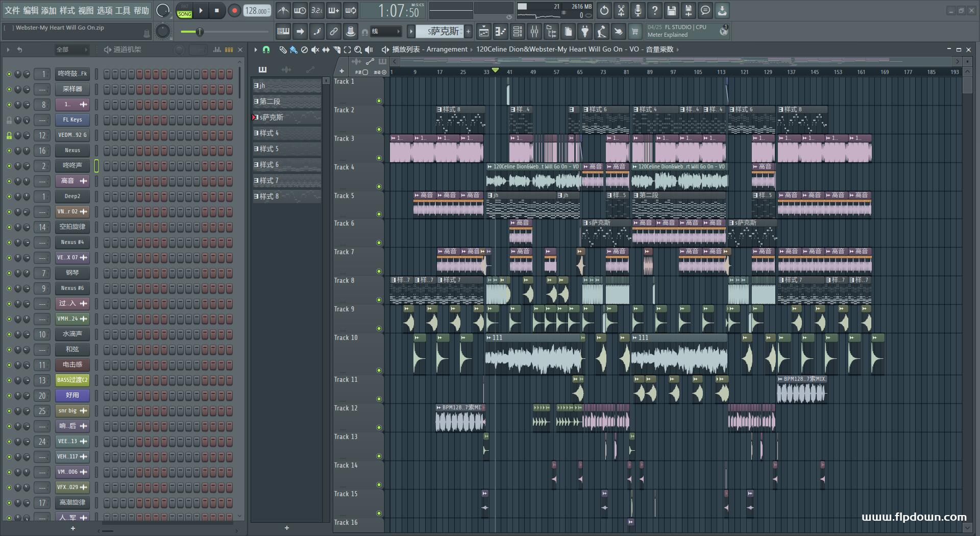Mute the FL Keys channel LED
This screenshot has height=536, width=980.
click(9, 120)
